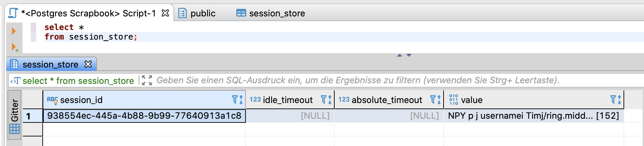Open the filter for absolute_timeout column

click(x=433, y=100)
